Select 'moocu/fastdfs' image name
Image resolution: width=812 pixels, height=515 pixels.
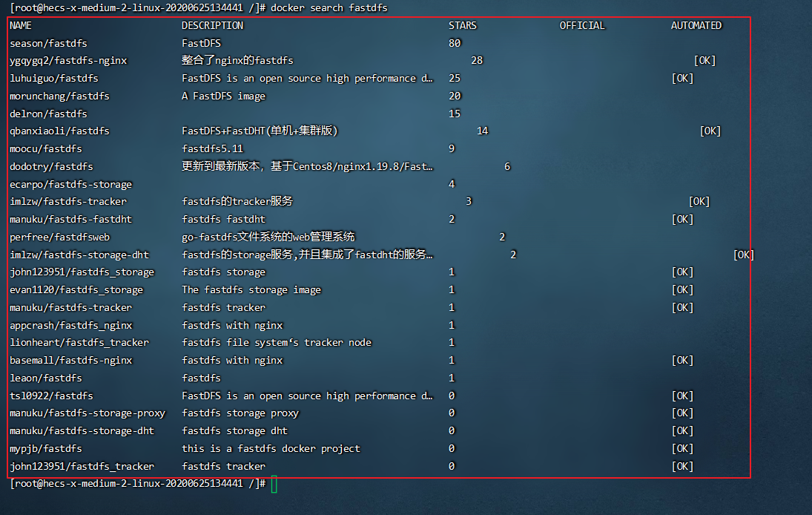tap(45, 148)
